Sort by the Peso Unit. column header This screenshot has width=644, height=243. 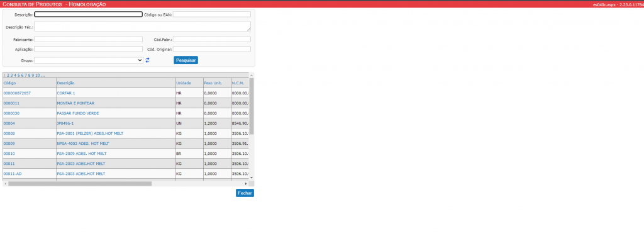tap(213, 83)
